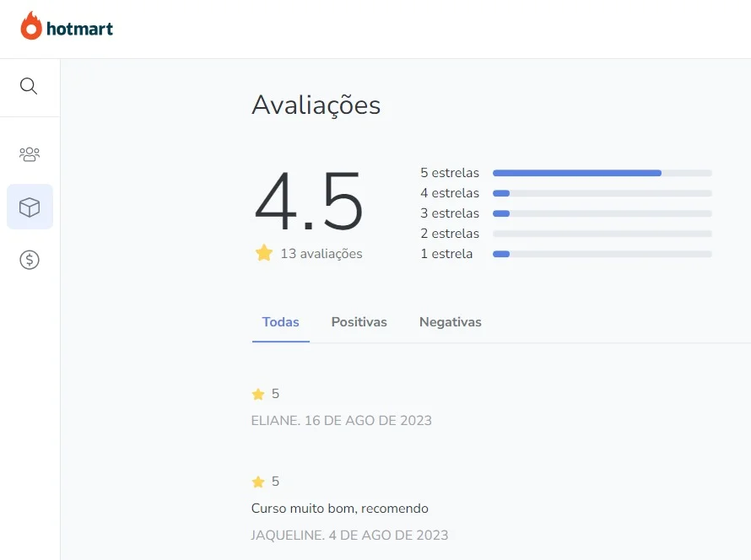The width and height of the screenshot is (751, 560).
Task: Click the Hotmart flame logo
Action: pos(31,27)
